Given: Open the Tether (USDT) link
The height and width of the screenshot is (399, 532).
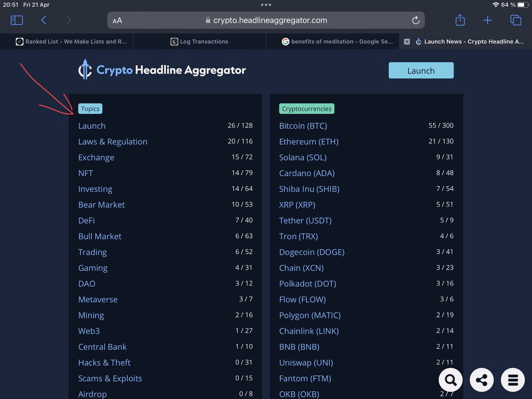Looking at the screenshot, I should (305, 221).
